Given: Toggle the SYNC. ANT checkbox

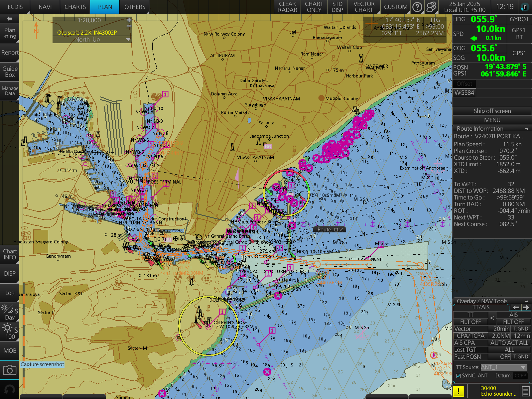Looking at the screenshot, I should pos(458,376).
